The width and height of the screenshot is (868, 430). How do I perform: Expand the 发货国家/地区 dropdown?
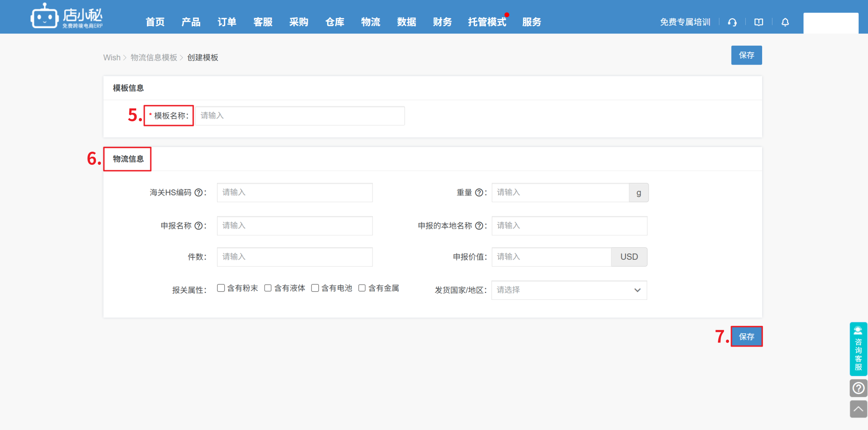569,290
